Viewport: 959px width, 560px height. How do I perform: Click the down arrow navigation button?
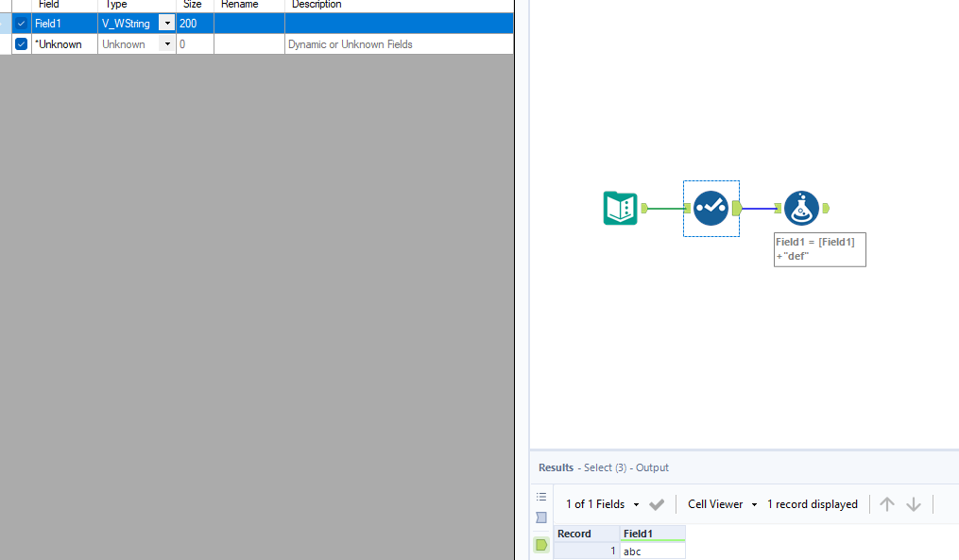pos(913,503)
